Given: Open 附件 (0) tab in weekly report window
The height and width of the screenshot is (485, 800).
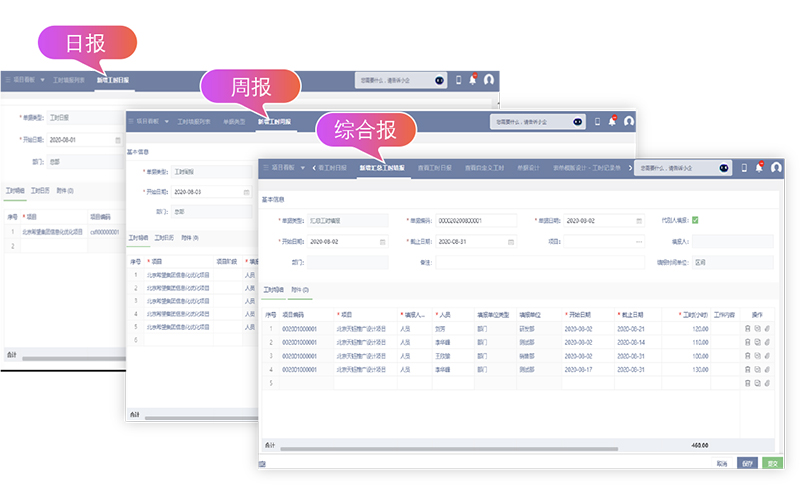Looking at the screenshot, I should (x=190, y=238).
